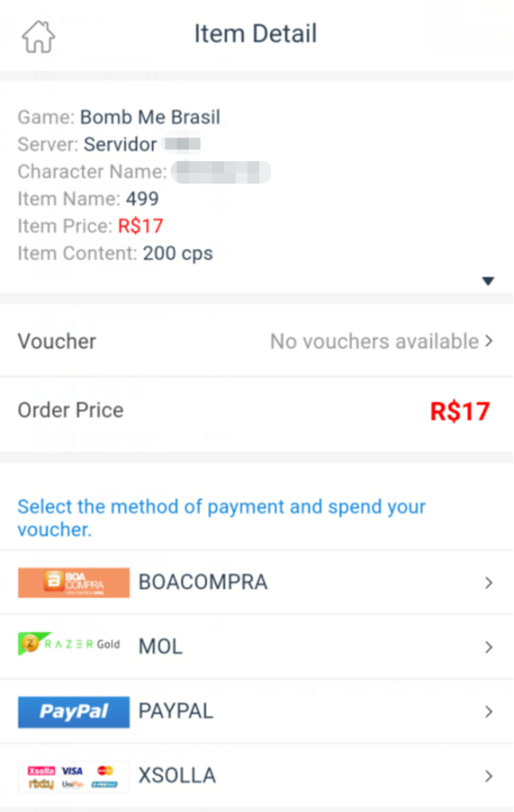Select MOL payment method
The width and height of the screenshot is (514, 812).
[x=161, y=647]
